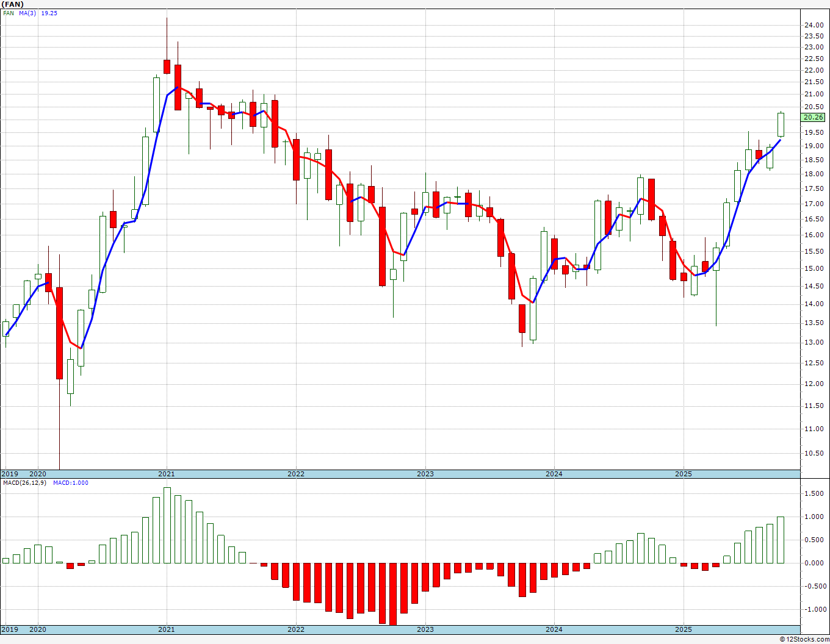830x644 pixels.
Task: Click the rightmost green MACD histogram bar
Action: [x=781, y=540]
